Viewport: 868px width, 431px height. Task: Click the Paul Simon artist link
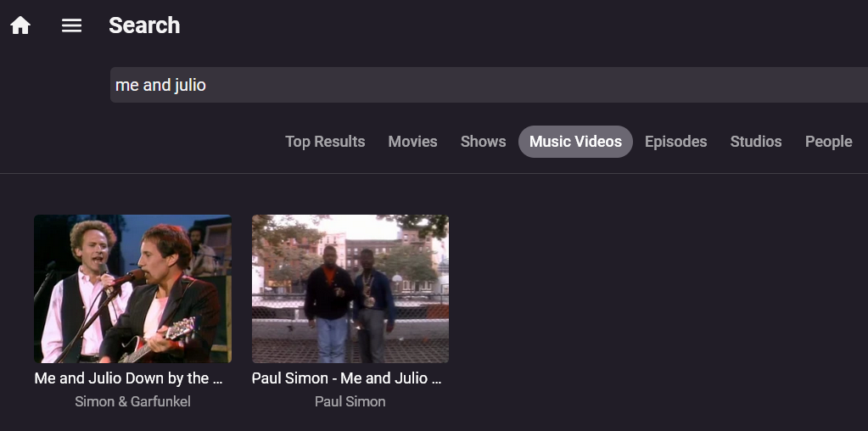pos(350,401)
